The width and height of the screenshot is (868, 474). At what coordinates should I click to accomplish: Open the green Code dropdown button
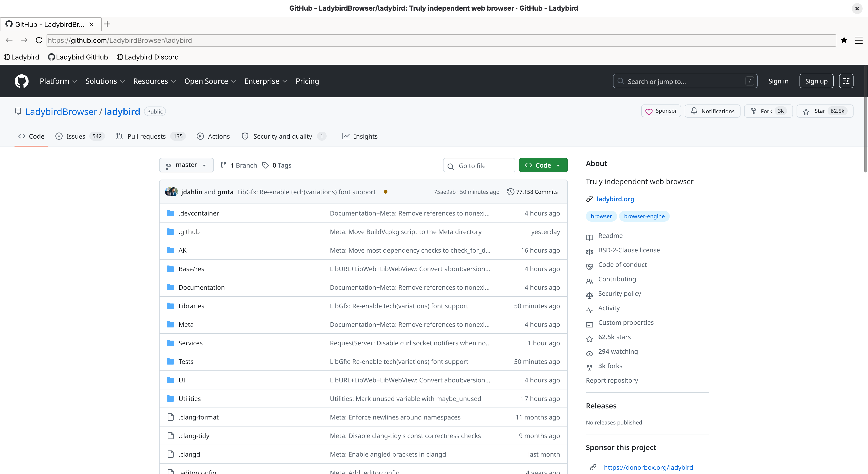click(543, 165)
